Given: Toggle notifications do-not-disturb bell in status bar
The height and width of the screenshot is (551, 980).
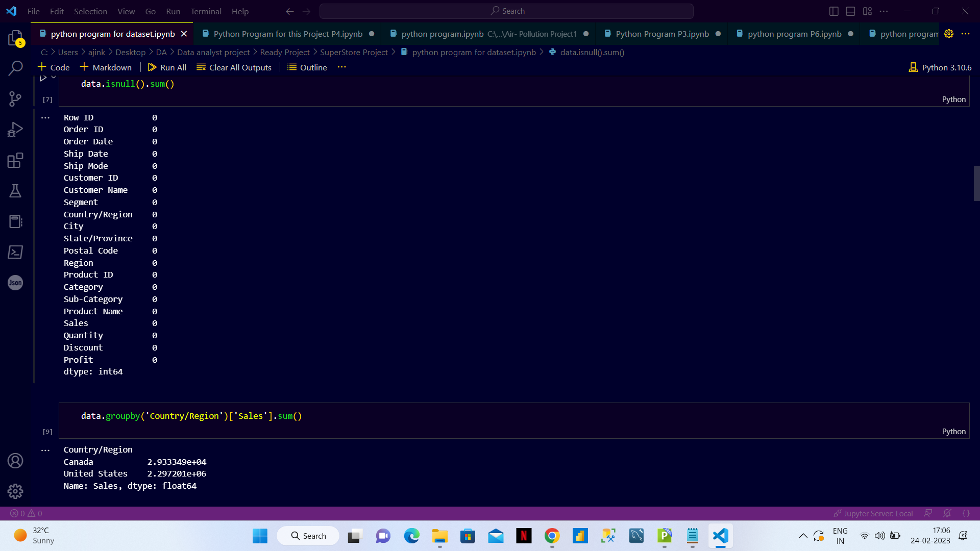Looking at the screenshot, I should tap(947, 513).
